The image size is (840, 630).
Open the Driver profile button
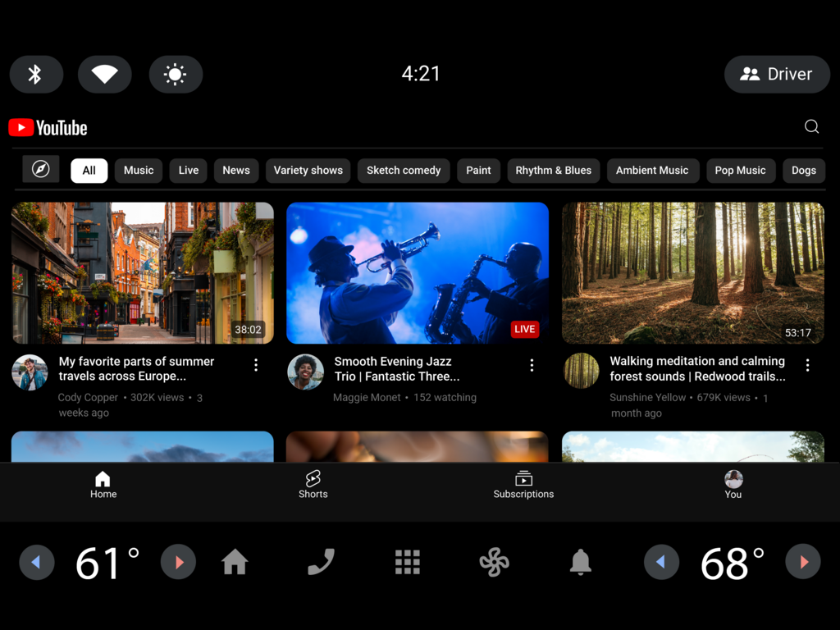pos(776,74)
